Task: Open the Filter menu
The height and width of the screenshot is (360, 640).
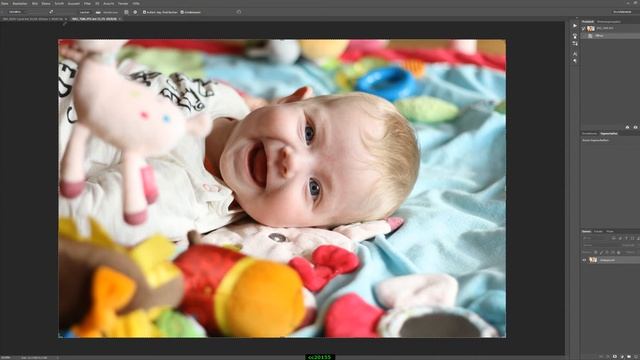Action: click(x=87, y=3)
